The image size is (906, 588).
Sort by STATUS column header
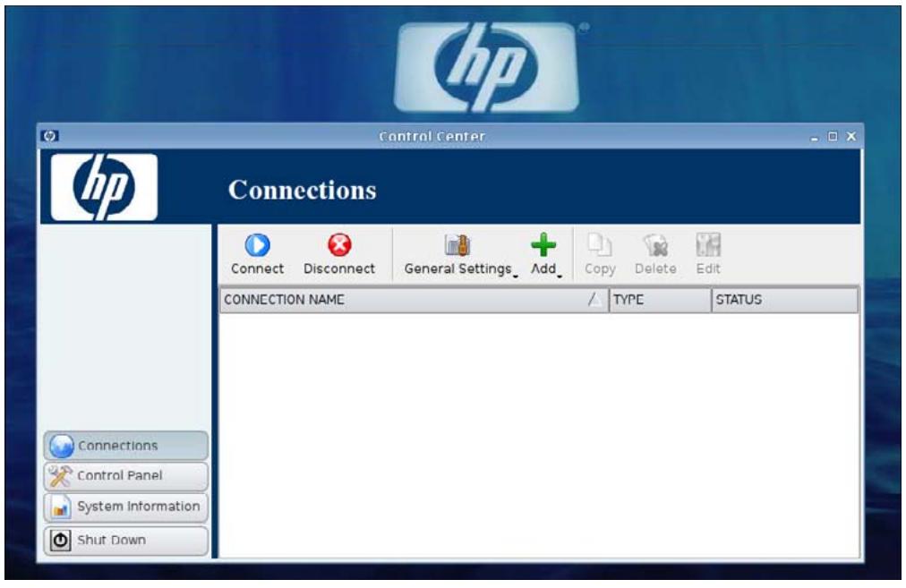click(784, 300)
